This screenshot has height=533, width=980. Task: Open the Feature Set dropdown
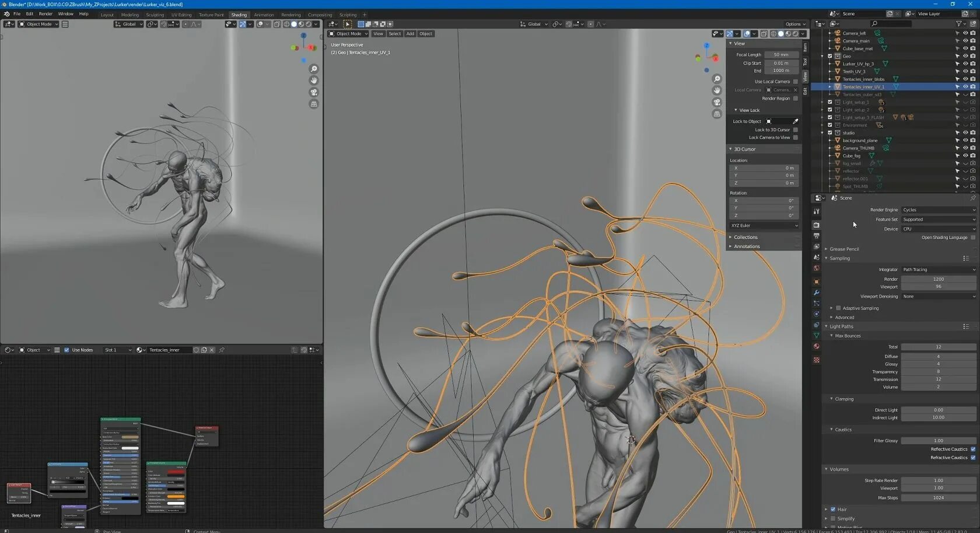(939, 220)
